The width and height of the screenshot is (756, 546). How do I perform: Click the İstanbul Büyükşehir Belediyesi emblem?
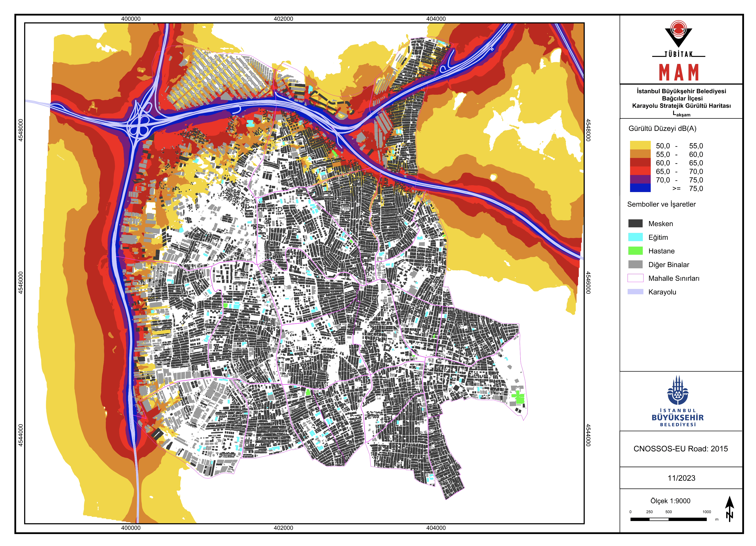click(x=678, y=401)
